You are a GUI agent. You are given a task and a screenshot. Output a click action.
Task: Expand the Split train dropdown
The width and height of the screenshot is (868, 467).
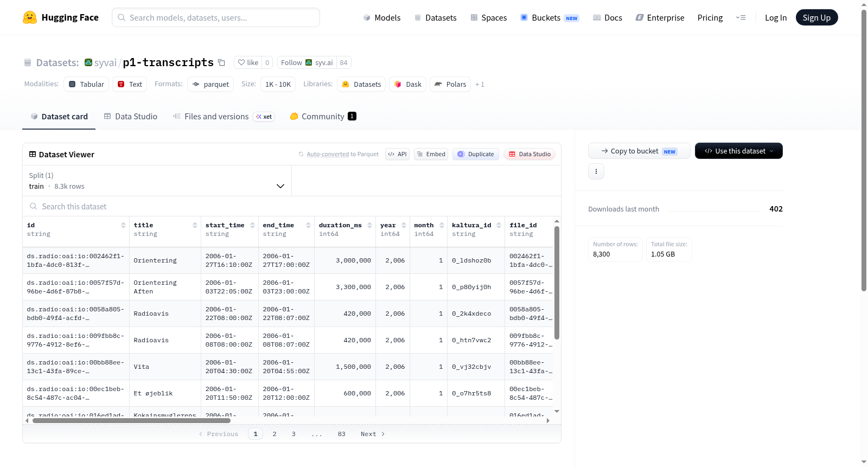[x=157, y=181]
